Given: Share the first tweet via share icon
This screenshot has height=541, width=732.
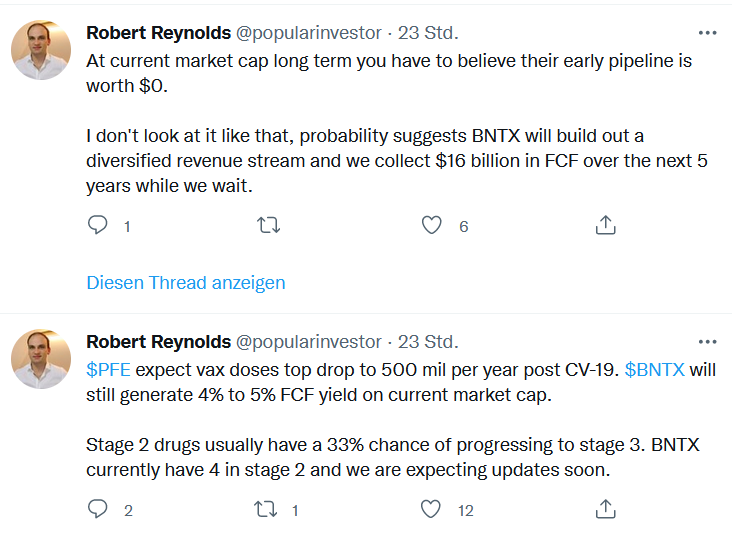Looking at the screenshot, I should [x=605, y=226].
